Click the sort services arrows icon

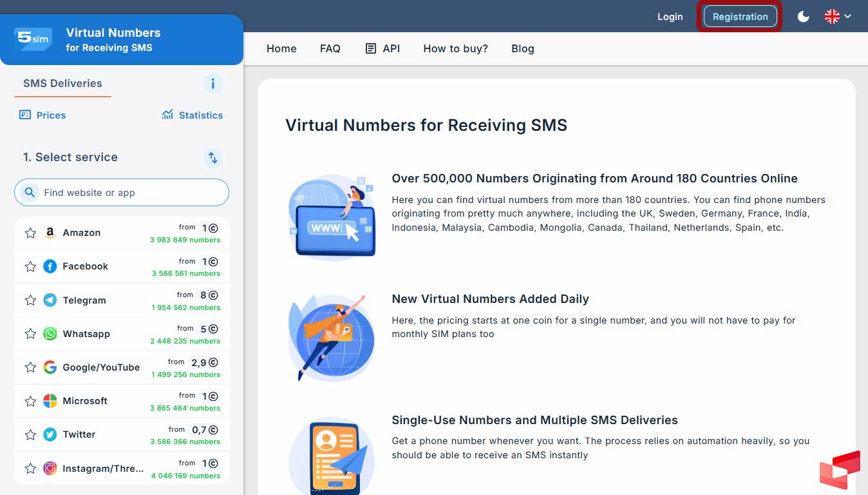[213, 157]
